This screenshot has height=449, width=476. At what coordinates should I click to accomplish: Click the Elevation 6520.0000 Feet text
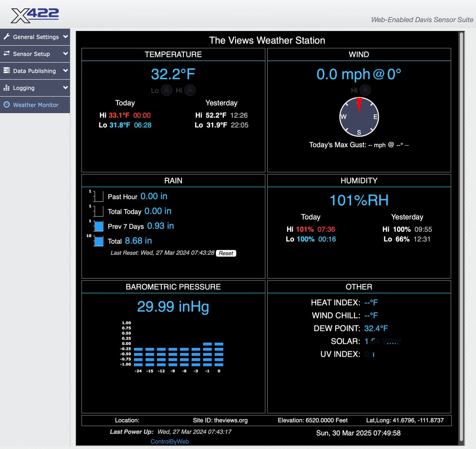coord(313,420)
